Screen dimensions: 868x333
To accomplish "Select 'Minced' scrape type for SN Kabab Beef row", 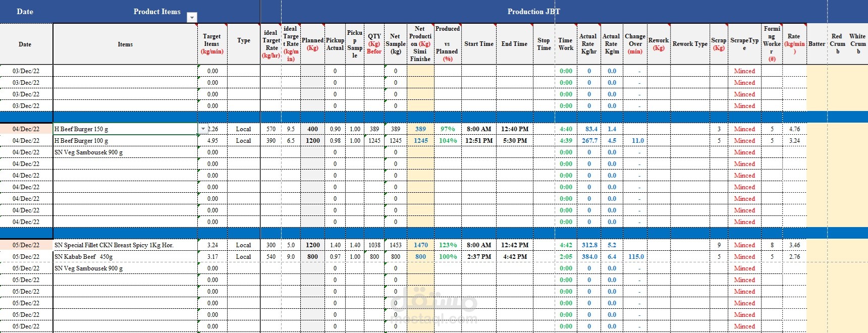I will 744,257.
